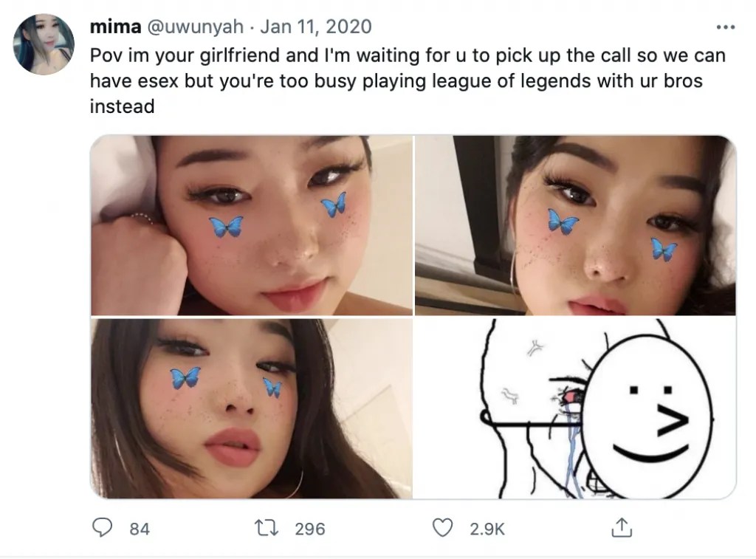Click the 296 retweets count
Viewport: 756px width, 559px height.
click(x=310, y=529)
